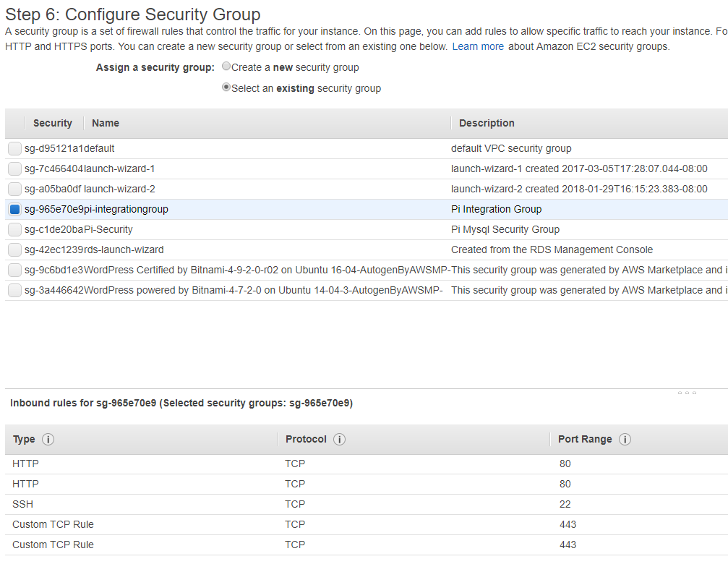Screen dimensions: 728x572
Task: Click the info icon next to Type
Action: click(x=48, y=440)
